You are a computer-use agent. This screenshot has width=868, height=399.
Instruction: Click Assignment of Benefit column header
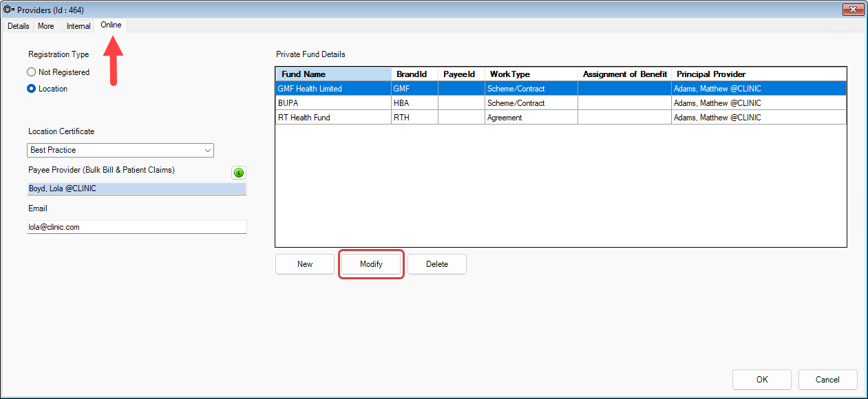(624, 74)
